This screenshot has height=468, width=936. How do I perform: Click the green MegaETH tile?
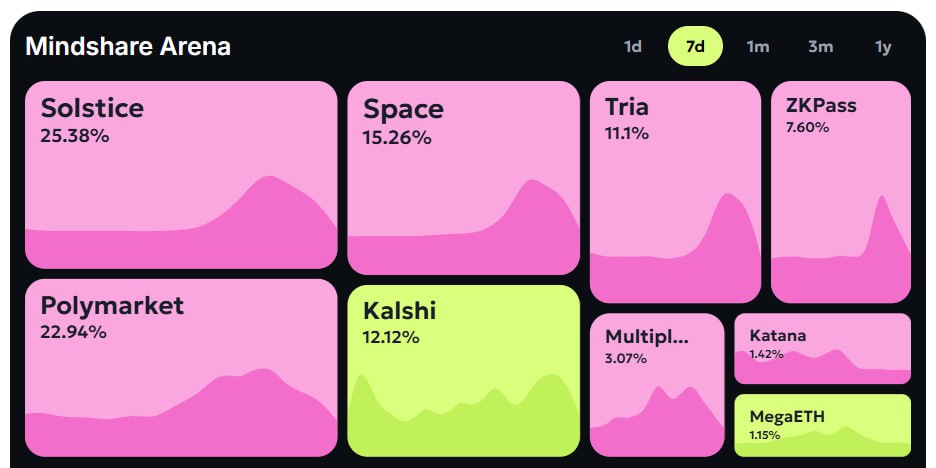(822, 425)
